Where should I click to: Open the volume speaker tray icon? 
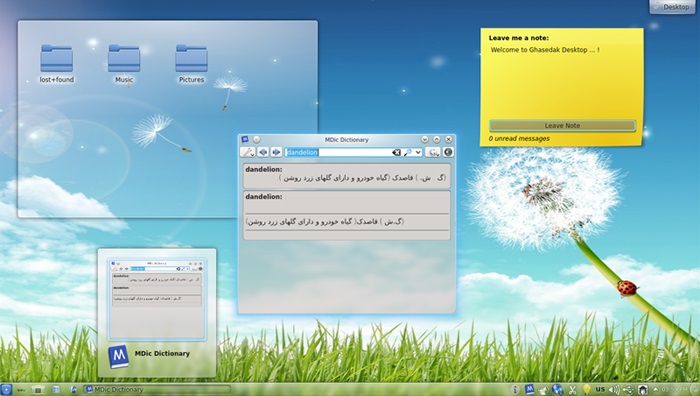[x=614, y=390]
